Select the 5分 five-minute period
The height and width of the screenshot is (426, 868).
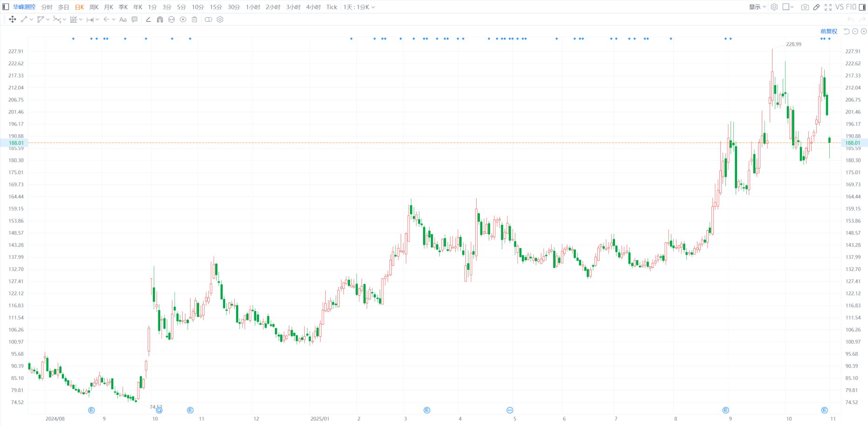(x=182, y=7)
